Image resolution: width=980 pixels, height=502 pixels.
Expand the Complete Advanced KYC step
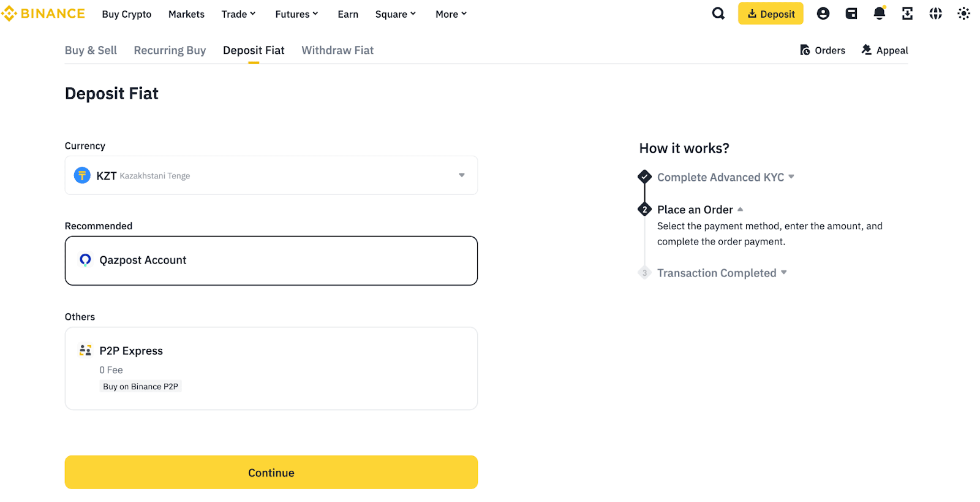725,177
